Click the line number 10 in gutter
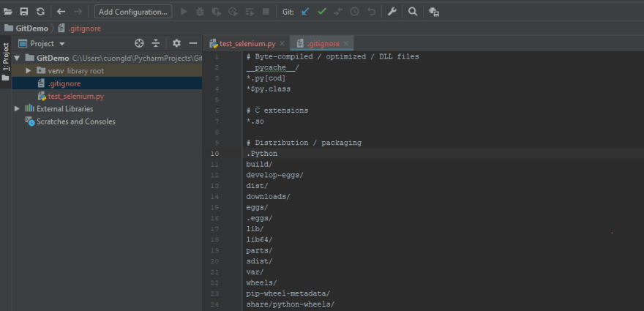Image resolution: width=644 pixels, height=311 pixels. 214,154
